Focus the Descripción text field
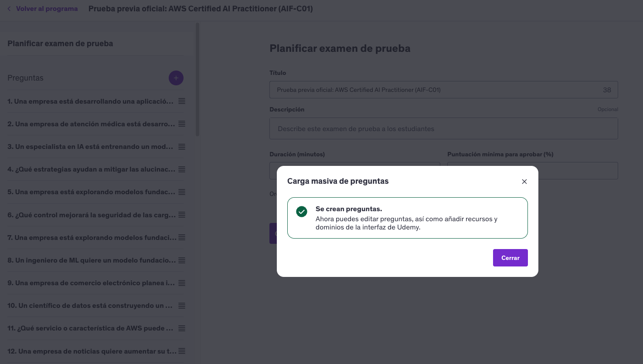This screenshot has width=643, height=364. (x=443, y=129)
